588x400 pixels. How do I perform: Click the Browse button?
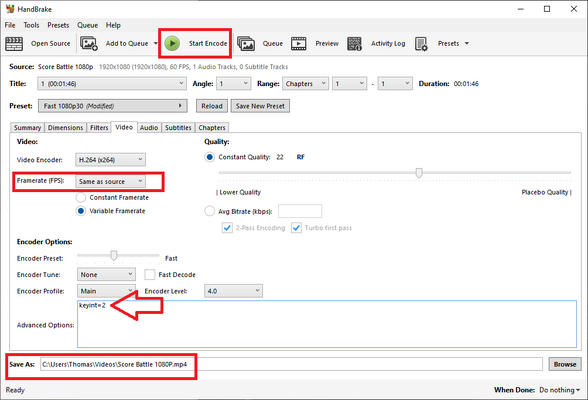click(x=565, y=364)
